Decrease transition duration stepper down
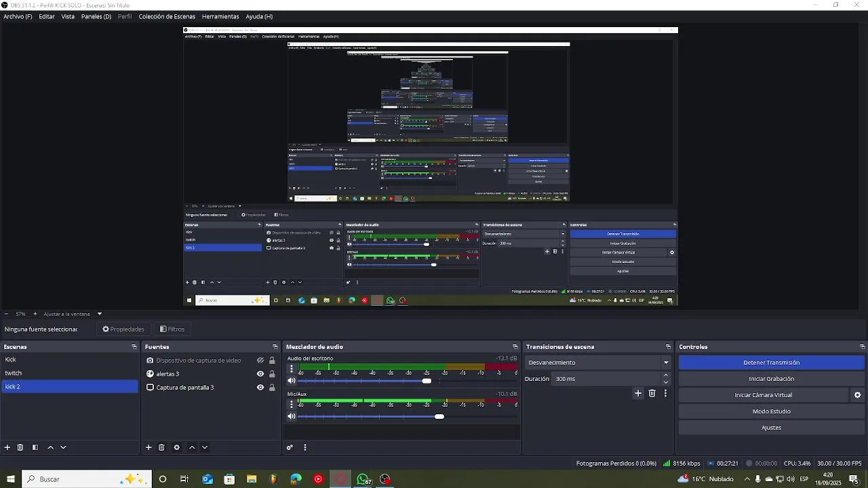This screenshot has width=868, height=488. [666, 382]
